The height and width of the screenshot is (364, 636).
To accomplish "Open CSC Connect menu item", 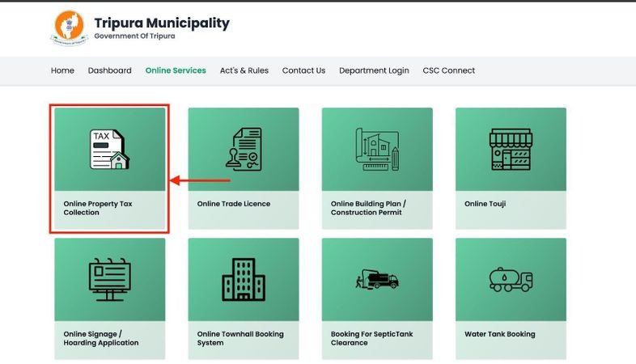I will (x=448, y=70).
